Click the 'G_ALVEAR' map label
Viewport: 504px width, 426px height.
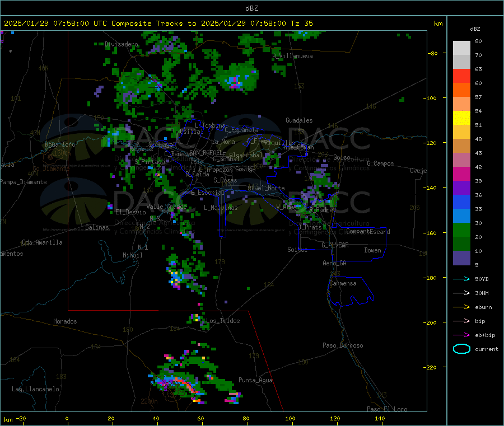coord(335,245)
